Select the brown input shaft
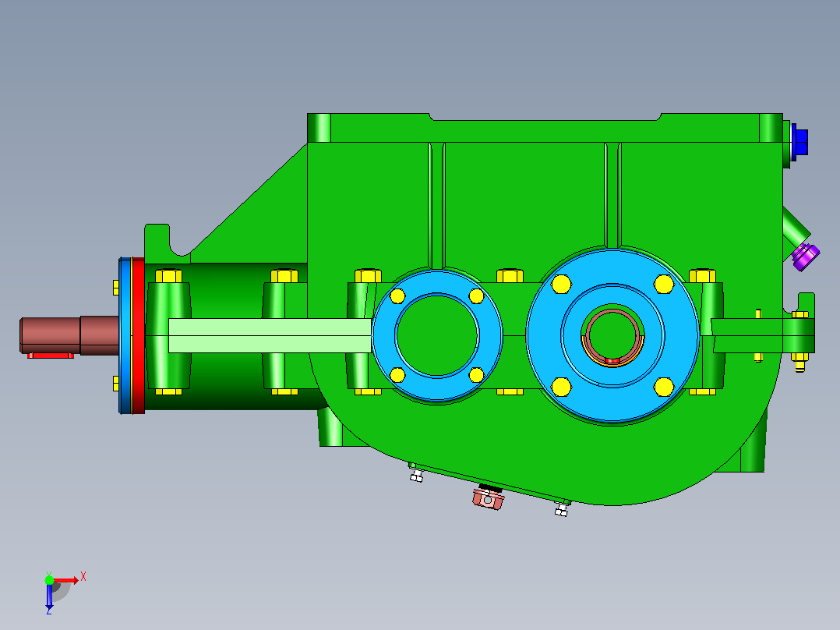840x630 pixels. click(x=69, y=335)
